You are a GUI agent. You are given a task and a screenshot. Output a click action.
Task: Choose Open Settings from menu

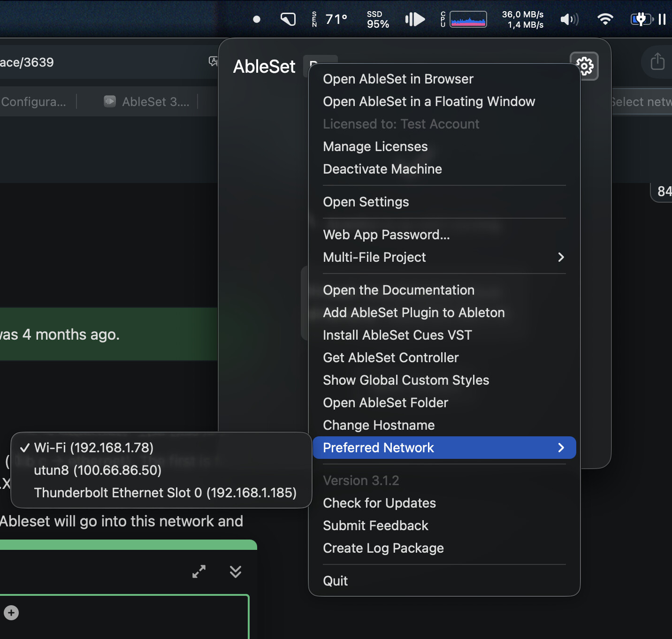(444, 202)
